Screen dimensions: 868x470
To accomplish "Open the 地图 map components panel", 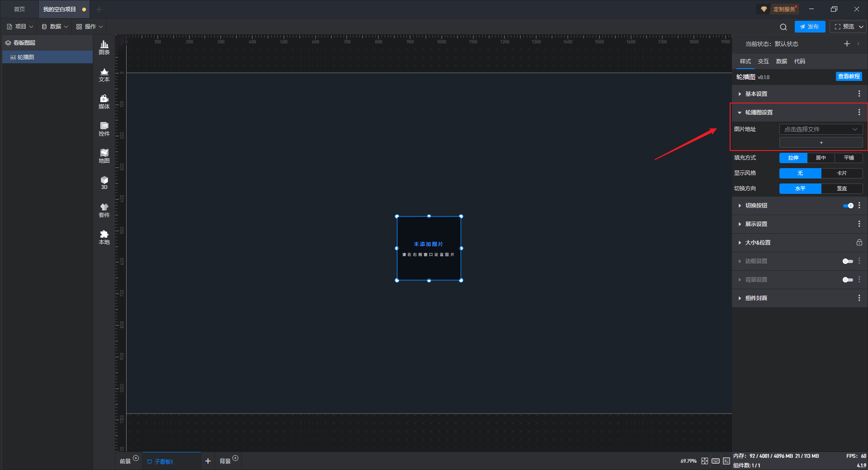I will click(x=104, y=156).
